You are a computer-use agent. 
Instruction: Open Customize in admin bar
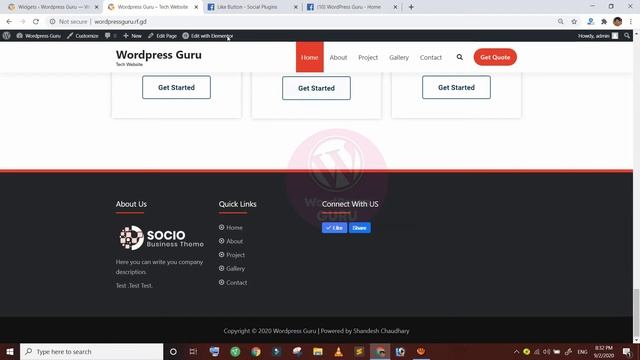(x=82, y=36)
